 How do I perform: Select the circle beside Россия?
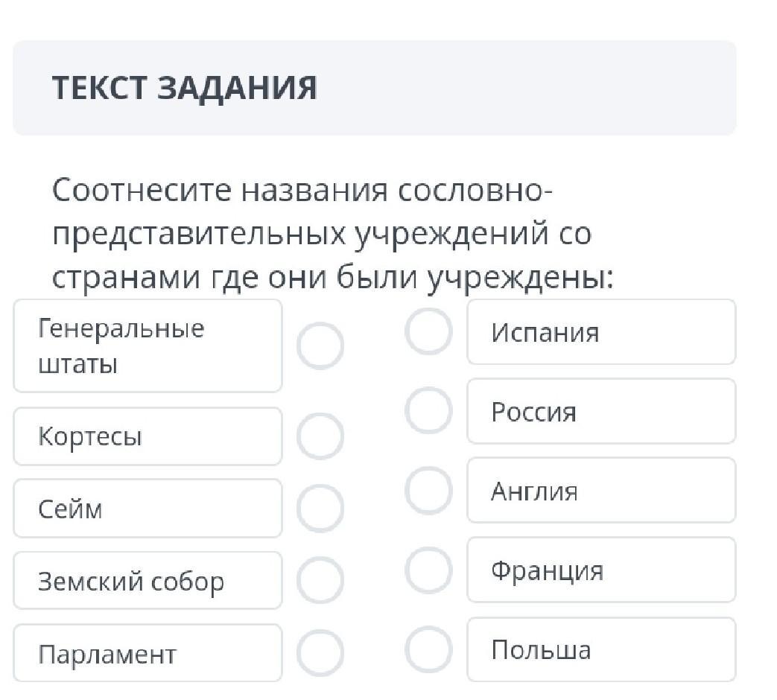pos(428,410)
